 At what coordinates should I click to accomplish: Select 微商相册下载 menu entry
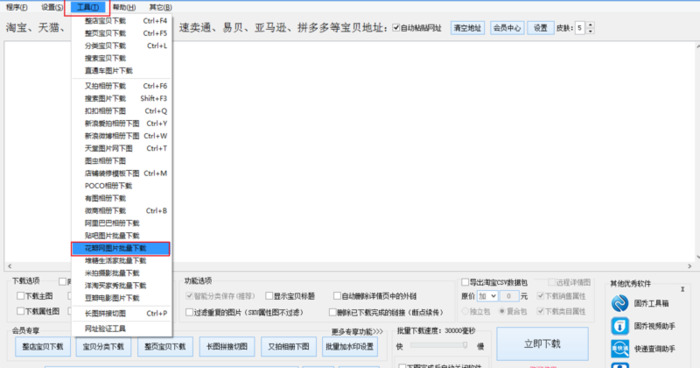coord(121,211)
